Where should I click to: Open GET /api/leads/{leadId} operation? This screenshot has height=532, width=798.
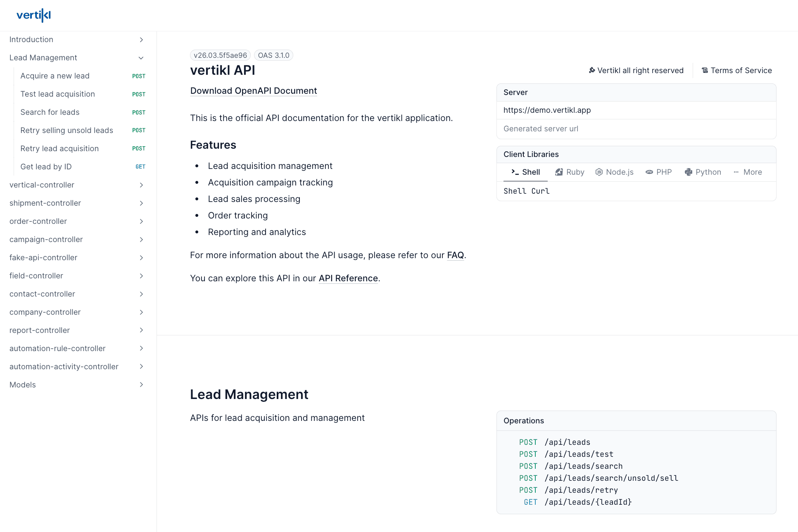577,502
